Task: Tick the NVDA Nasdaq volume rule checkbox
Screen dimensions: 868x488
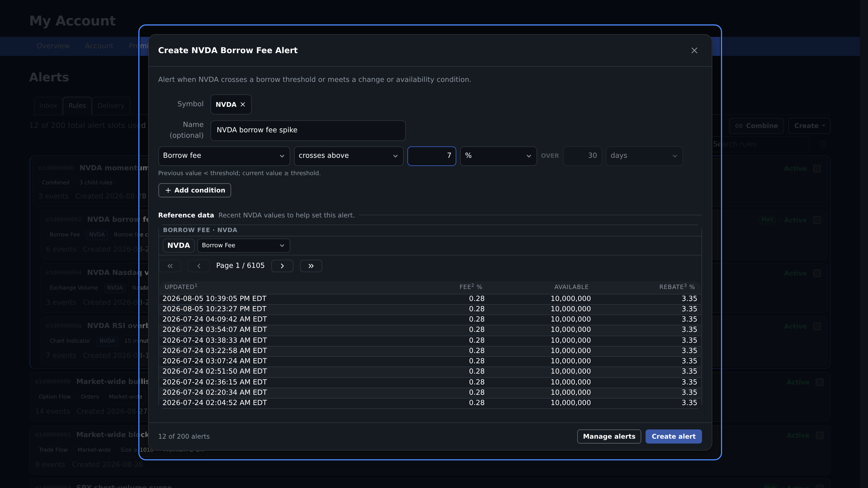Action: pos(817,274)
